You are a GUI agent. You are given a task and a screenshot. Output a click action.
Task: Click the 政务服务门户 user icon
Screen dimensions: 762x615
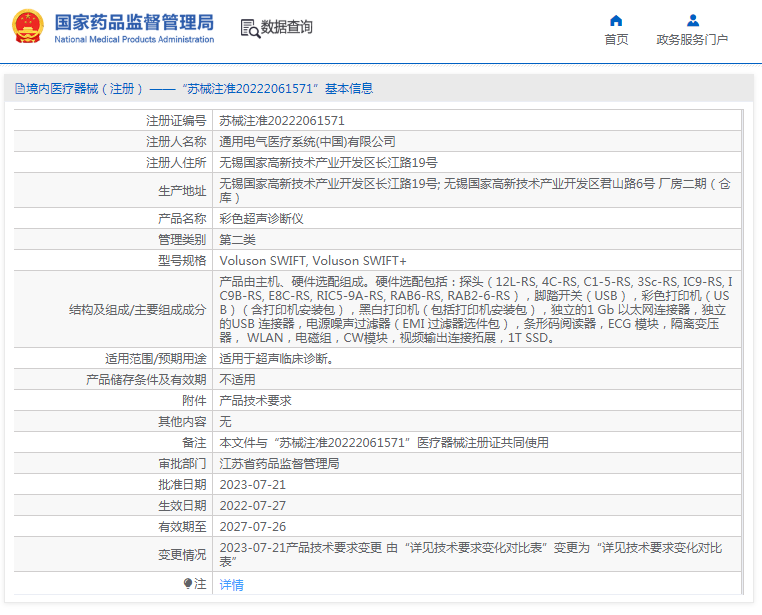click(693, 20)
